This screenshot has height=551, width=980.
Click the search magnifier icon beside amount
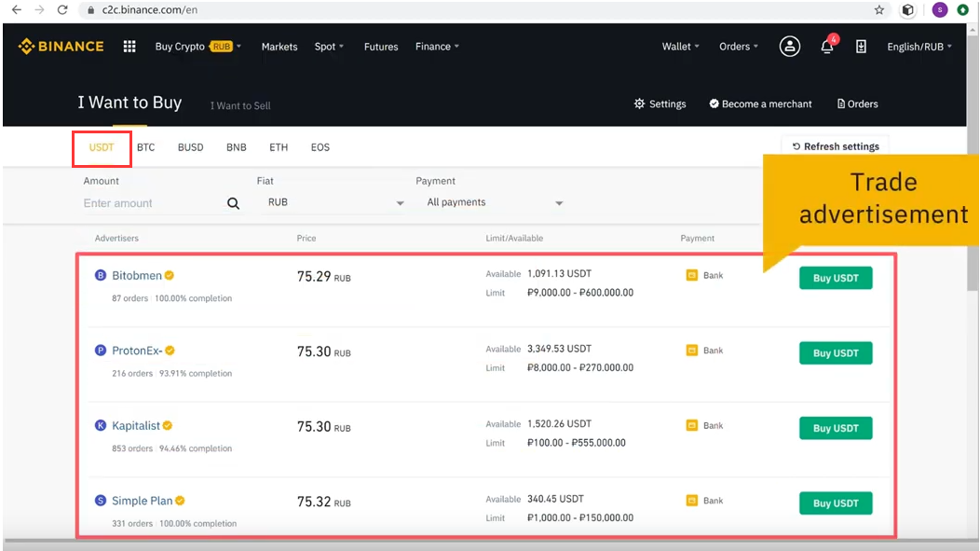233,203
